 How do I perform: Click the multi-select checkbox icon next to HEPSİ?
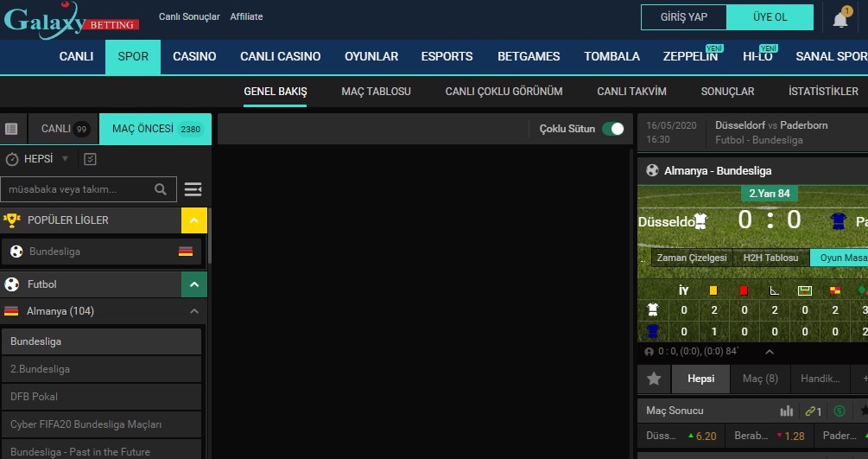click(x=90, y=160)
